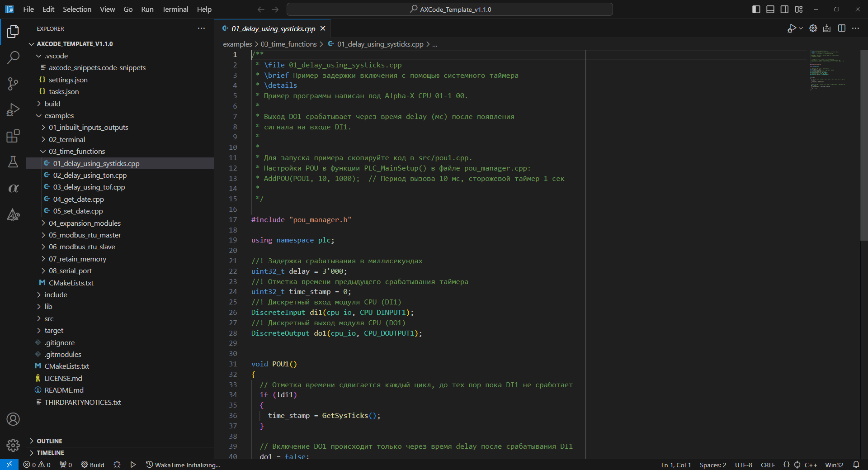868x470 pixels.
Task: Open the alpha-symbol extension view
Action: (x=13, y=188)
